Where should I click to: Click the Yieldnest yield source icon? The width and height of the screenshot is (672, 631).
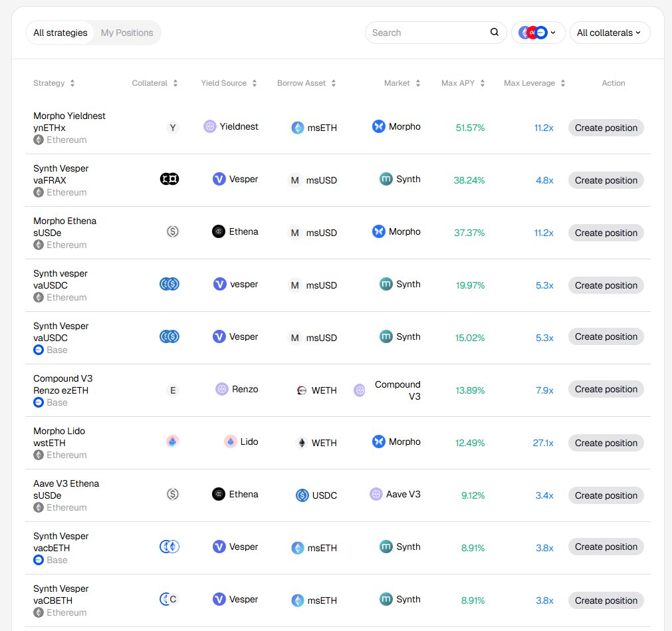[209, 126]
